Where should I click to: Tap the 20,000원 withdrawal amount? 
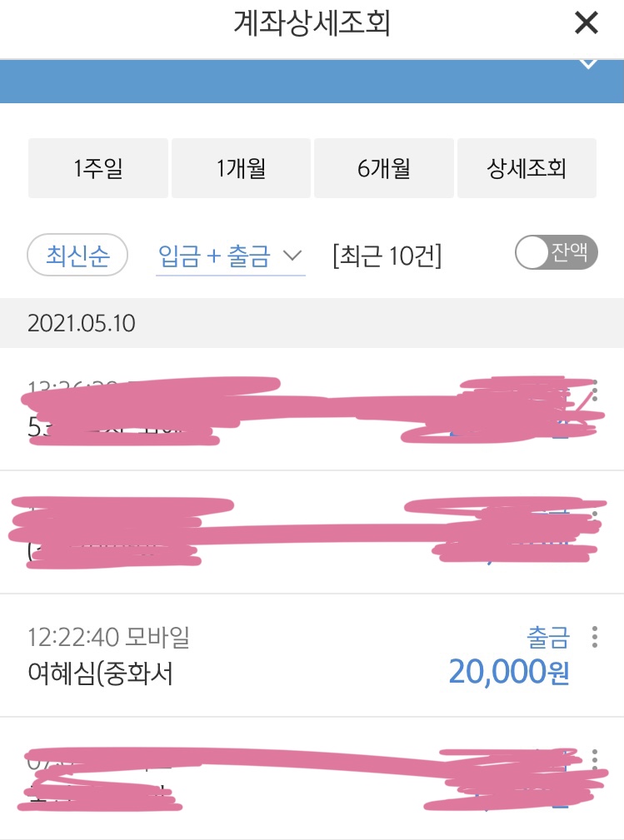point(508,670)
